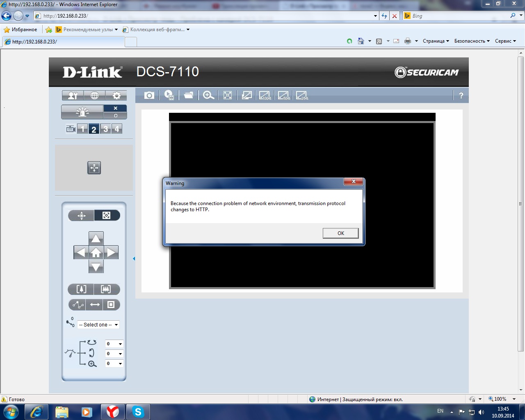Screen dimensions: 525x420
Task: Stop movement with the square icon
Action: tap(111, 305)
